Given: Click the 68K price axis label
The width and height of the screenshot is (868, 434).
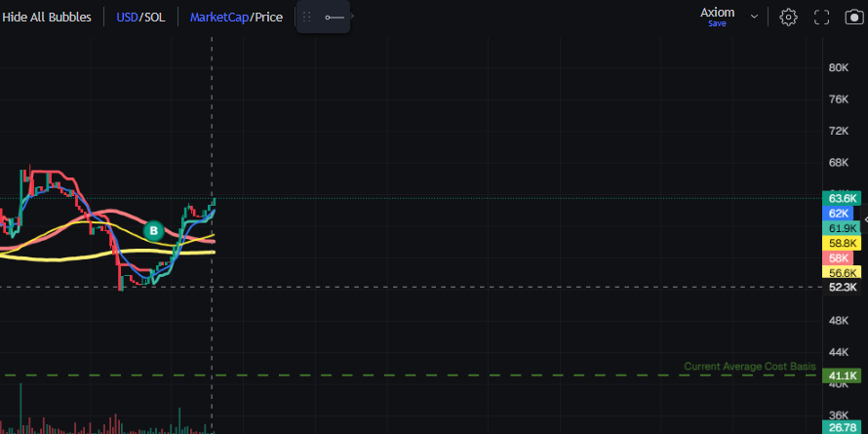Looking at the screenshot, I should pyautogui.click(x=838, y=162).
